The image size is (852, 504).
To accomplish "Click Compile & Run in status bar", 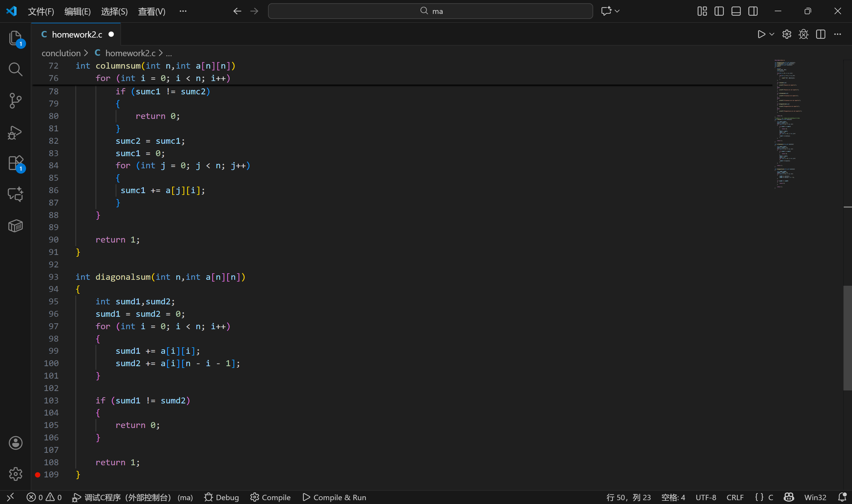I will point(335,497).
